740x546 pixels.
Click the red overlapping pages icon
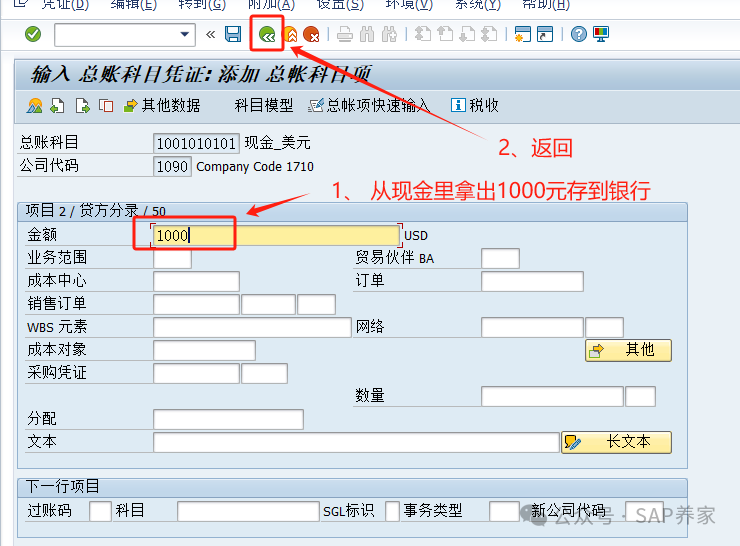tap(106, 105)
